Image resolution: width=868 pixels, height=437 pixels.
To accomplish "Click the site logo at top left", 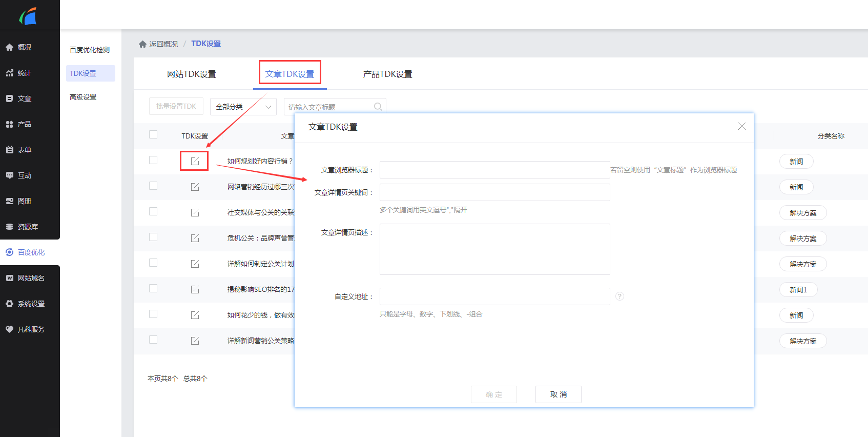I will (29, 16).
